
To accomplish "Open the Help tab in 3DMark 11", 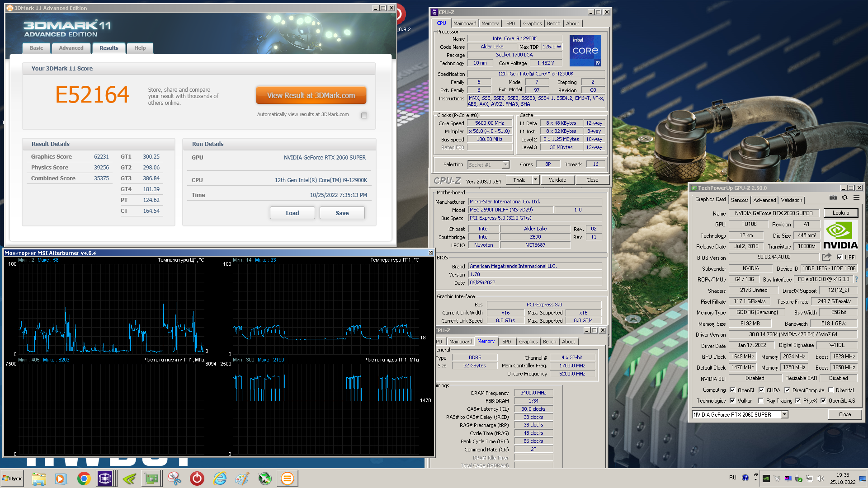I will [x=140, y=48].
